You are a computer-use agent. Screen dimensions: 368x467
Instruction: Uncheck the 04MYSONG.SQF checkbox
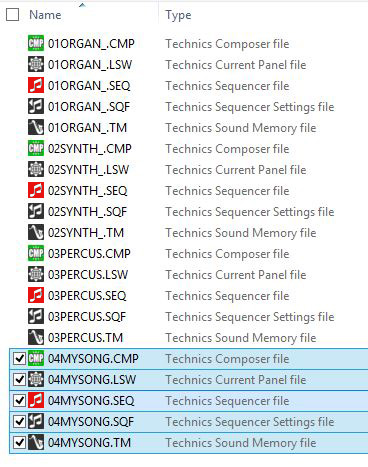coord(19,421)
